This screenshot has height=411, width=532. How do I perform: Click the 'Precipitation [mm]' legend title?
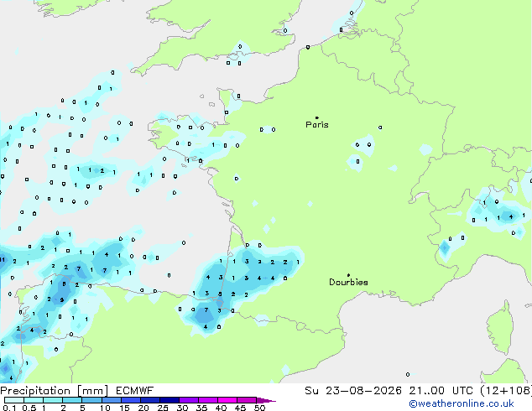tap(55, 391)
